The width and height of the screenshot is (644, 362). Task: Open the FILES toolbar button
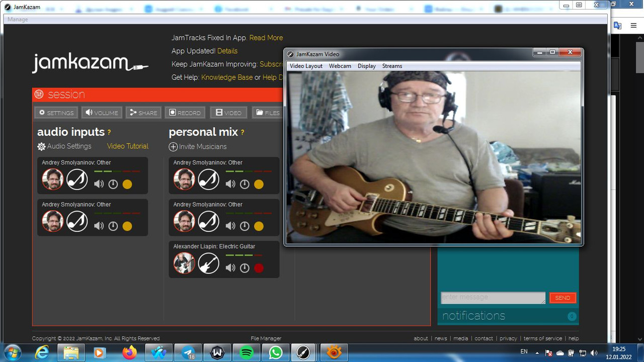(x=267, y=113)
